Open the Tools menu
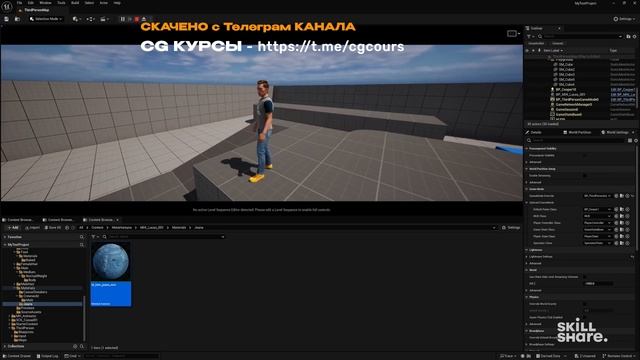The height and width of the screenshot is (360, 640). 61,3
